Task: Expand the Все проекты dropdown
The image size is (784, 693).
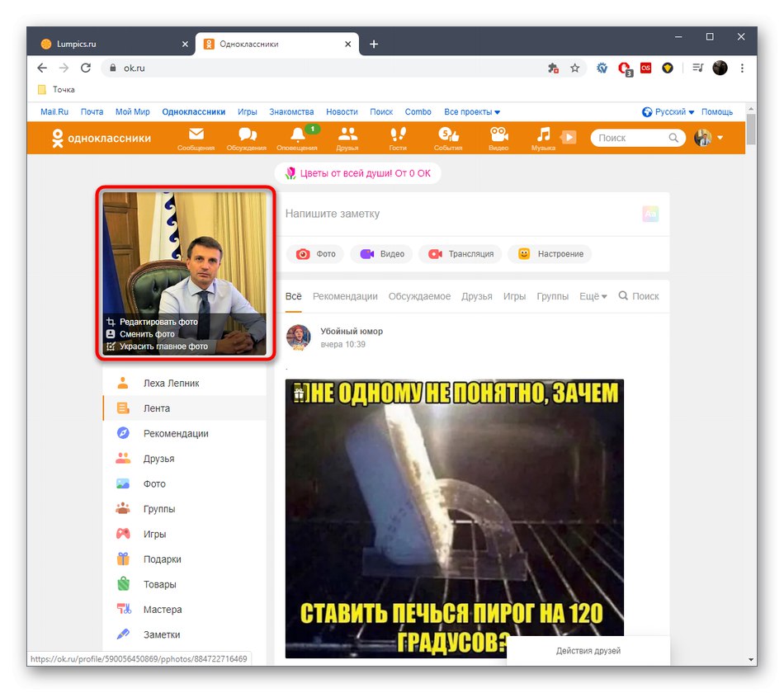Action: [x=472, y=112]
